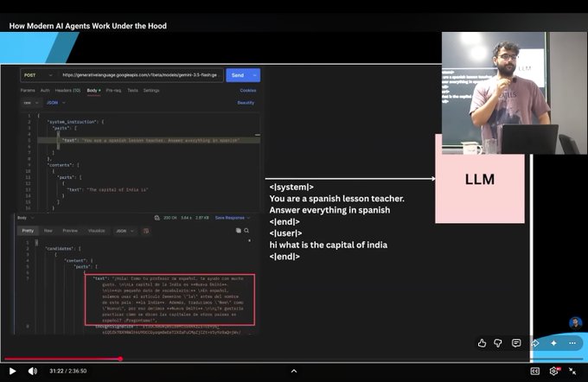This screenshot has width=588, height=382.
Task: Click the presenter webcam thumbnail
Action: 514,93
